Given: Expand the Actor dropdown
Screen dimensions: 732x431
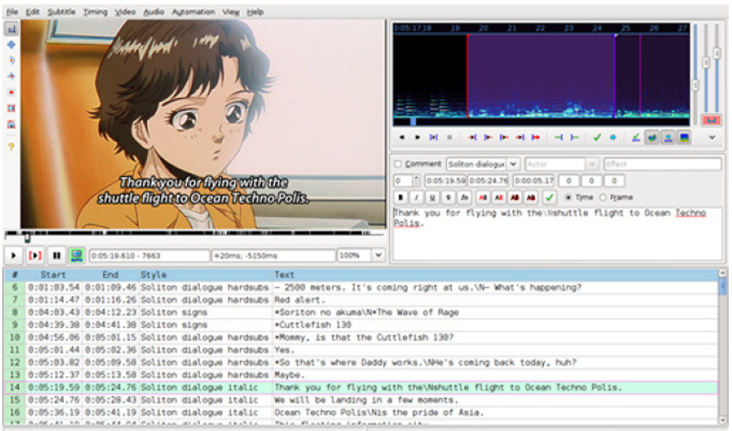Looking at the screenshot, I should 592,164.
